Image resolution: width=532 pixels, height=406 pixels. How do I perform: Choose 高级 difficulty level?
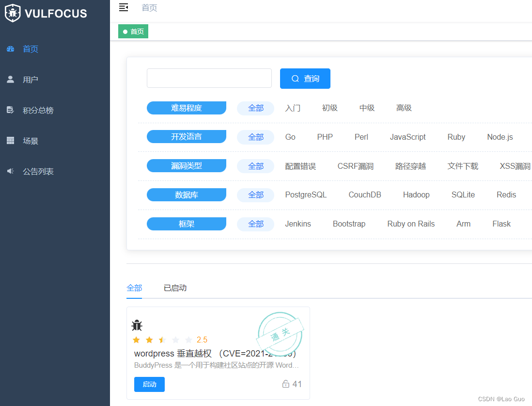pos(404,108)
